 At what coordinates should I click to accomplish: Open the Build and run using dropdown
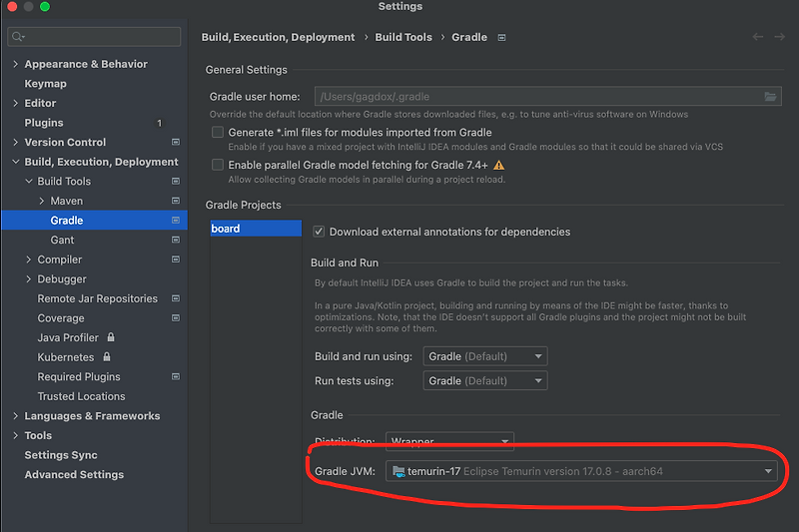click(x=485, y=356)
